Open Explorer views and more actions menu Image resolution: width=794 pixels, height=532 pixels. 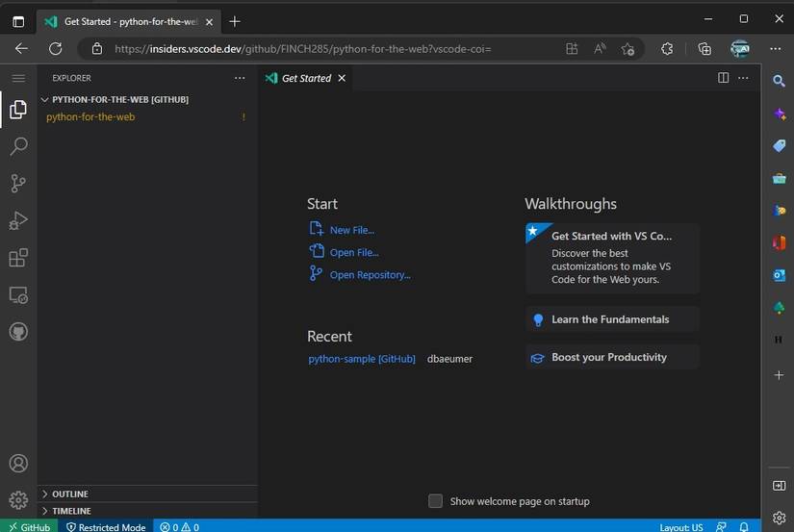pos(240,78)
